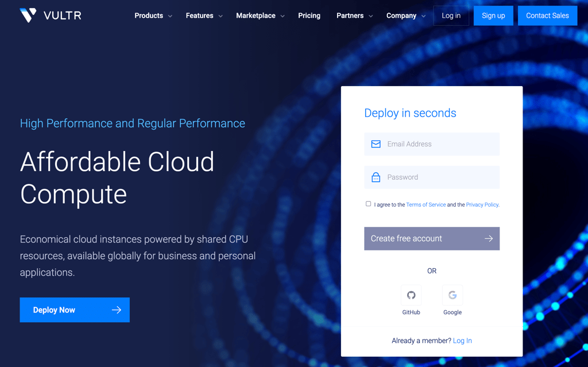Click the GitHub label under the icon
The image size is (588, 367).
(x=411, y=312)
